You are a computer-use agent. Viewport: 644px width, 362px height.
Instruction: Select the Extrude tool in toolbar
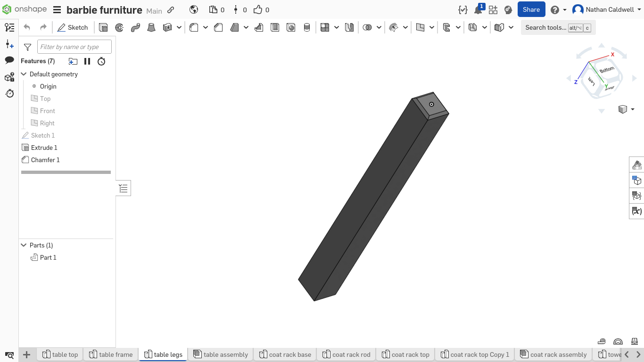[x=103, y=27]
